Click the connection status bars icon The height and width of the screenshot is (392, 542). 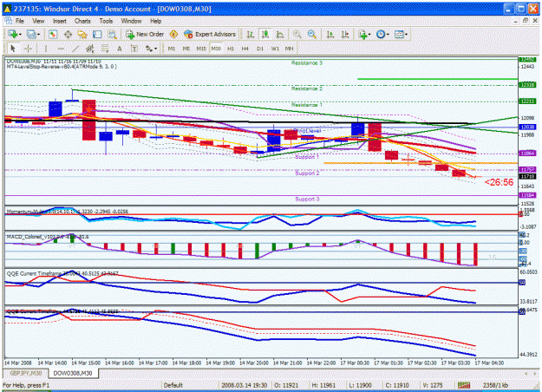pyautogui.click(x=464, y=385)
